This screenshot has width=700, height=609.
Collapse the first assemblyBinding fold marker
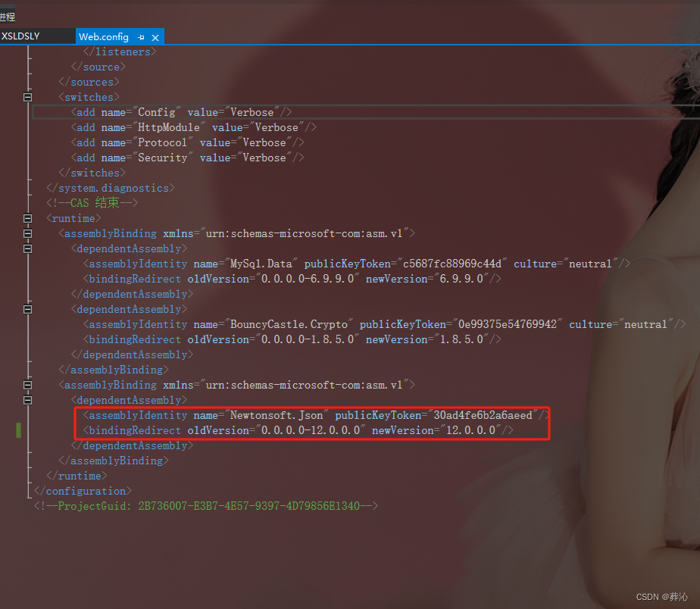pyautogui.click(x=27, y=233)
